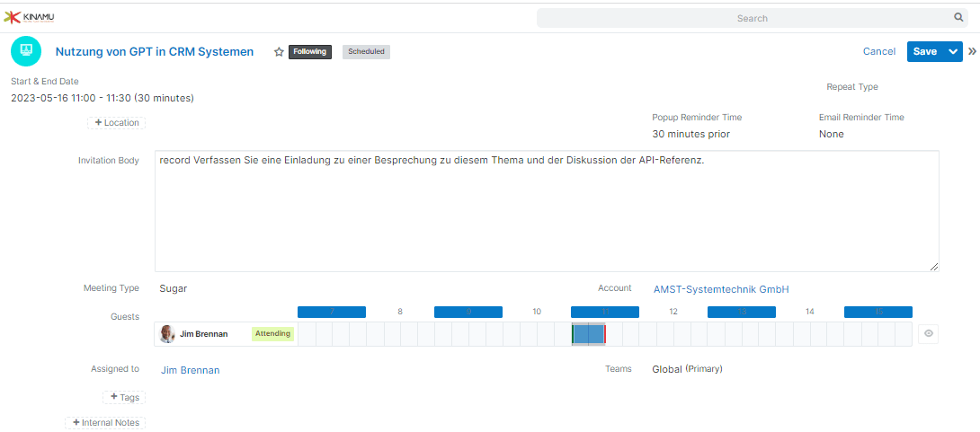Click the hour 9 header in scheduler
Viewport: 980px width, 432px height.
pyautogui.click(x=468, y=312)
